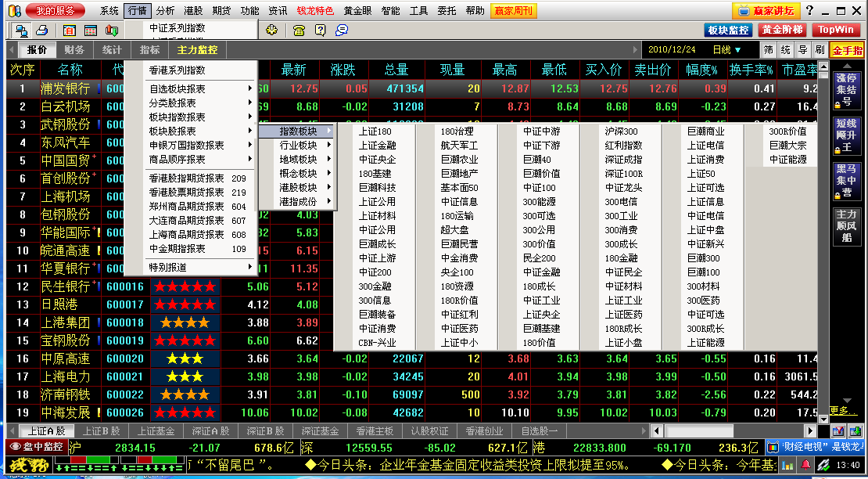The image size is (868, 479).
Task: Switch to 香港主板 bottom tab
Action: coord(375,430)
